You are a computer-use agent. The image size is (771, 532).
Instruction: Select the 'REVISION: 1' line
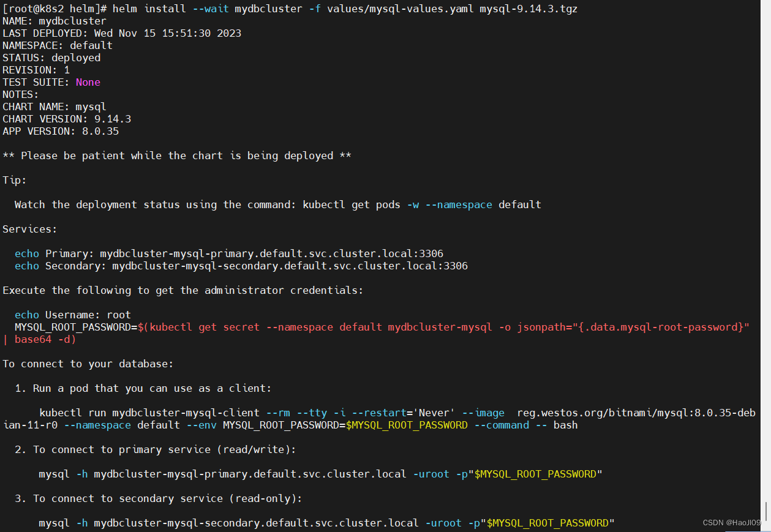36,70
